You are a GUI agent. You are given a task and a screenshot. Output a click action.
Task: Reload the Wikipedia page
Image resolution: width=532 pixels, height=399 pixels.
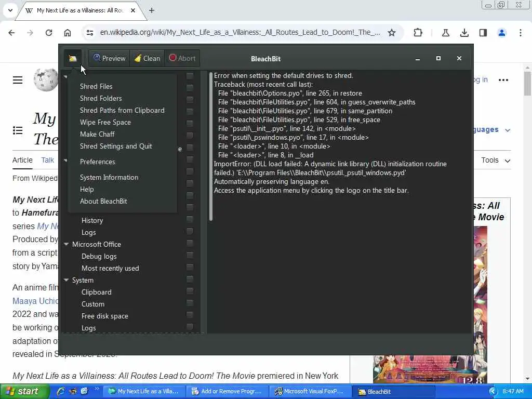point(49,33)
